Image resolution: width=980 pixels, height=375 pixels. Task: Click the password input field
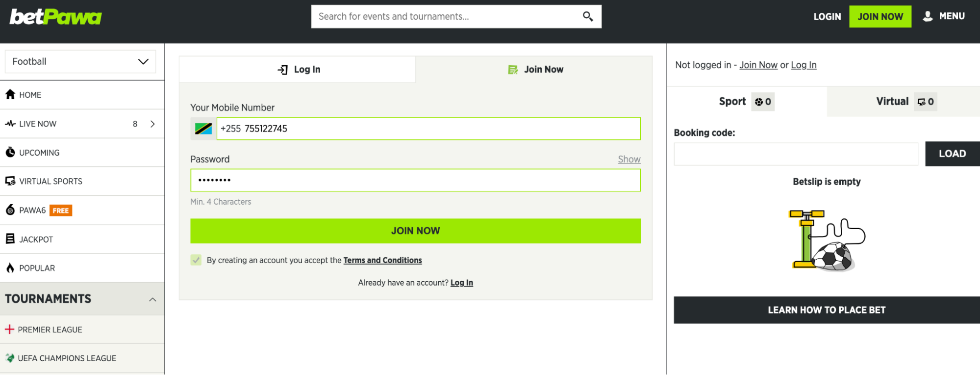[415, 180]
